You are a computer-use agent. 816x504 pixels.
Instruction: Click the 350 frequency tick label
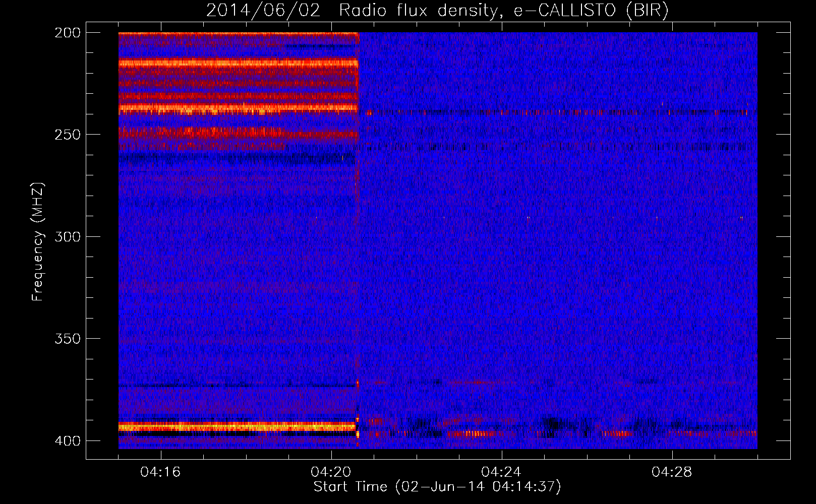pos(68,339)
